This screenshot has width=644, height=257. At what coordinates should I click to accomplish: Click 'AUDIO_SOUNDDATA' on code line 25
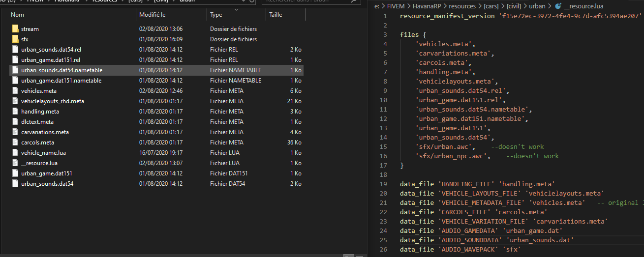(470, 240)
